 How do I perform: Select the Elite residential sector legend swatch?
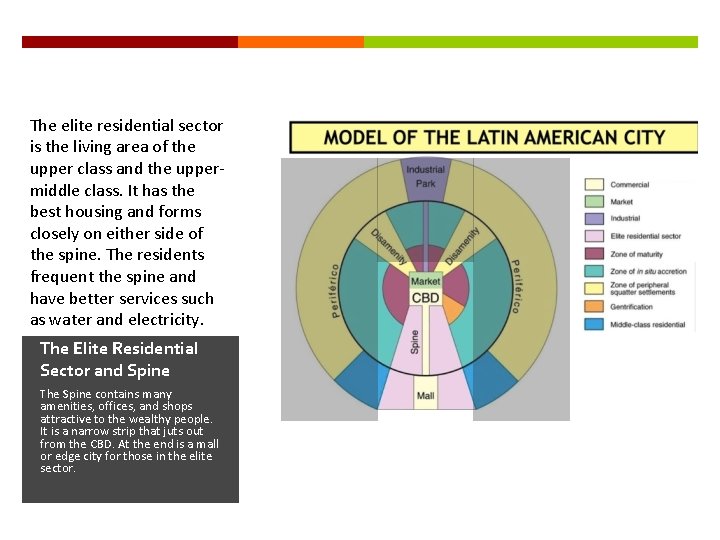(594, 236)
